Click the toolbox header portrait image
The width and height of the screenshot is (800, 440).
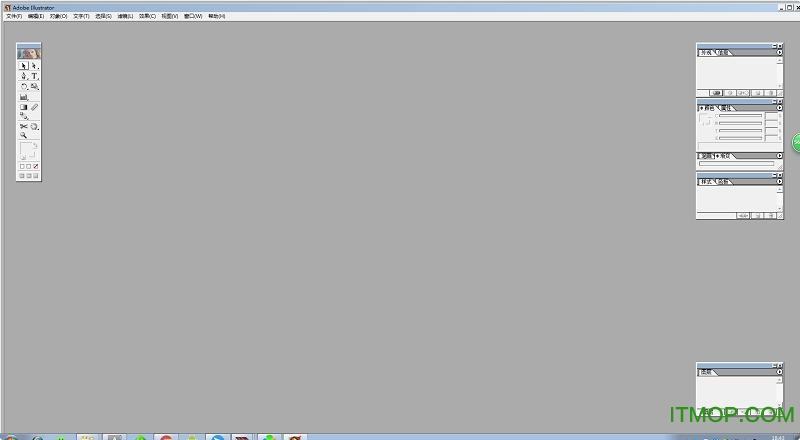tap(29, 53)
